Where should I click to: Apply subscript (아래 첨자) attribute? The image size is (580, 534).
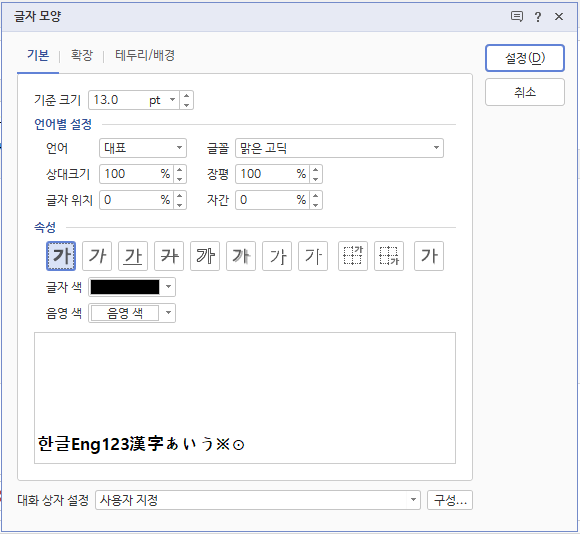(389, 256)
